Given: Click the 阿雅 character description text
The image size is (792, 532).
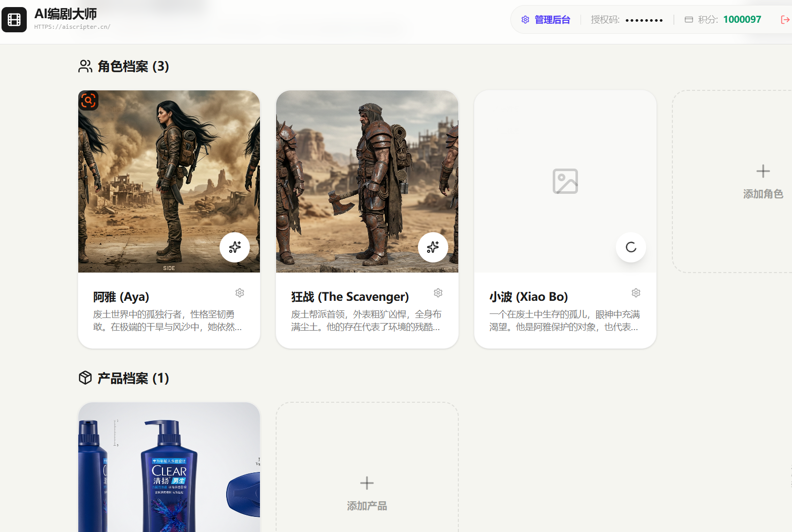Looking at the screenshot, I should (x=167, y=321).
